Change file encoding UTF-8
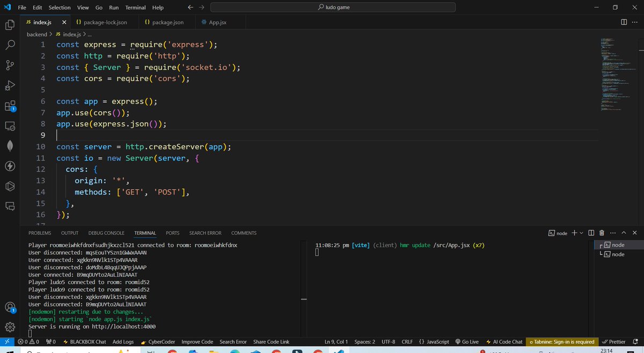This screenshot has height=353, width=644. [x=389, y=342]
